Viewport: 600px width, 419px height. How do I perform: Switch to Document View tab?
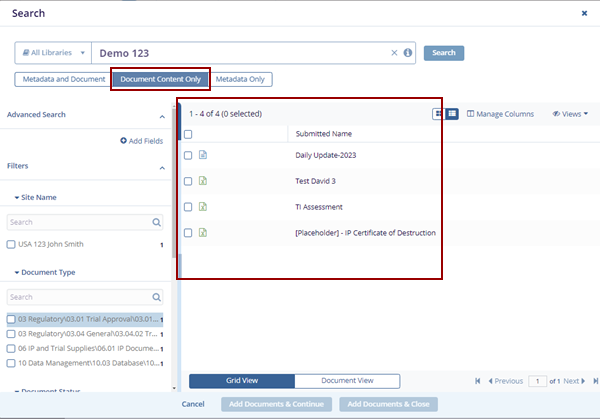click(347, 381)
